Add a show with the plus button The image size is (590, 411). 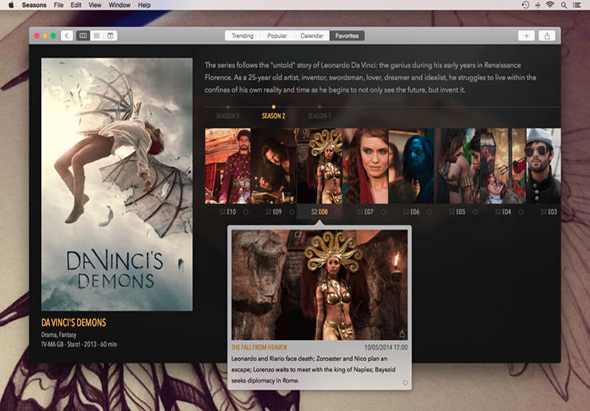tap(526, 36)
